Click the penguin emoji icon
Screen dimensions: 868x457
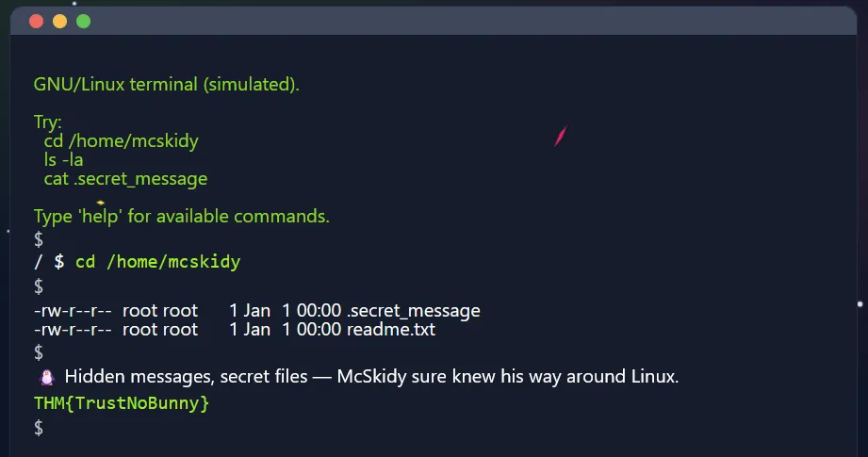pos(46,377)
